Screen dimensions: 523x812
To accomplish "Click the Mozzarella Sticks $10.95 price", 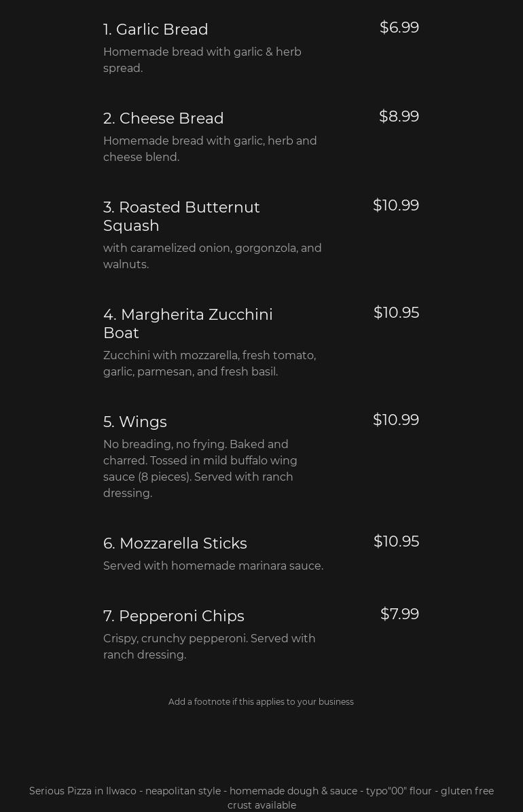I will click(x=396, y=542).
